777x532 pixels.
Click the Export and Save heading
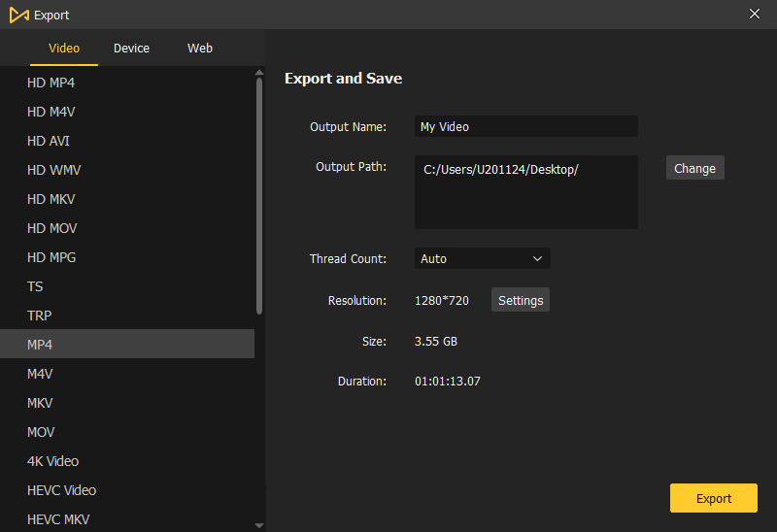[x=343, y=79]
